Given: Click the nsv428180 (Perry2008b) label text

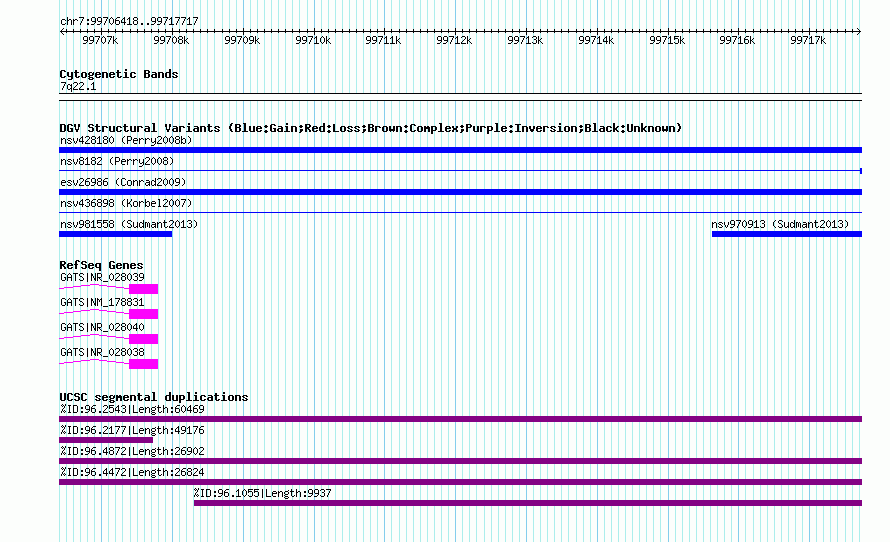Looking at the screenshot, I should [x=126, y=140].
